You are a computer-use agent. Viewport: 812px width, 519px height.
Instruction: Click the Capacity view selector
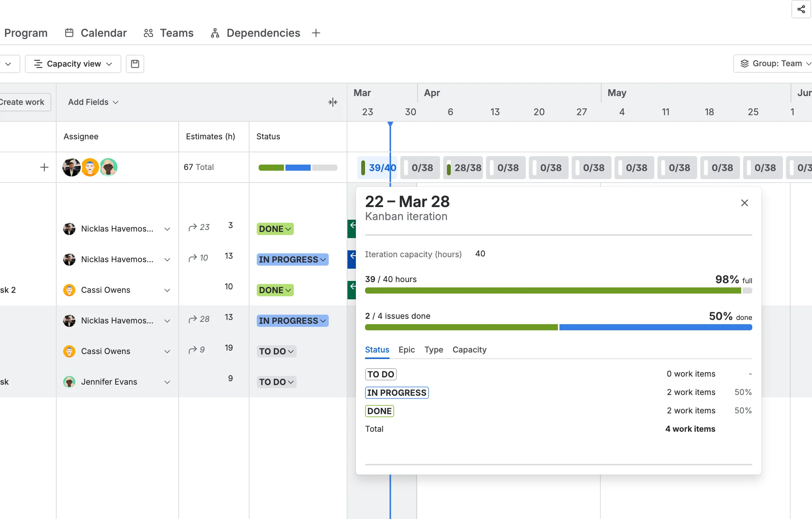[73, 64]
